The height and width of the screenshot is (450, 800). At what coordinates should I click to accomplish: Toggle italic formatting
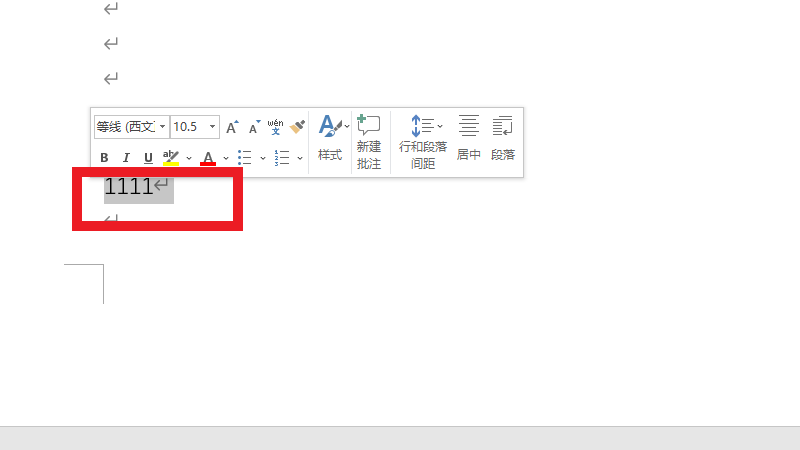(126, 157)
